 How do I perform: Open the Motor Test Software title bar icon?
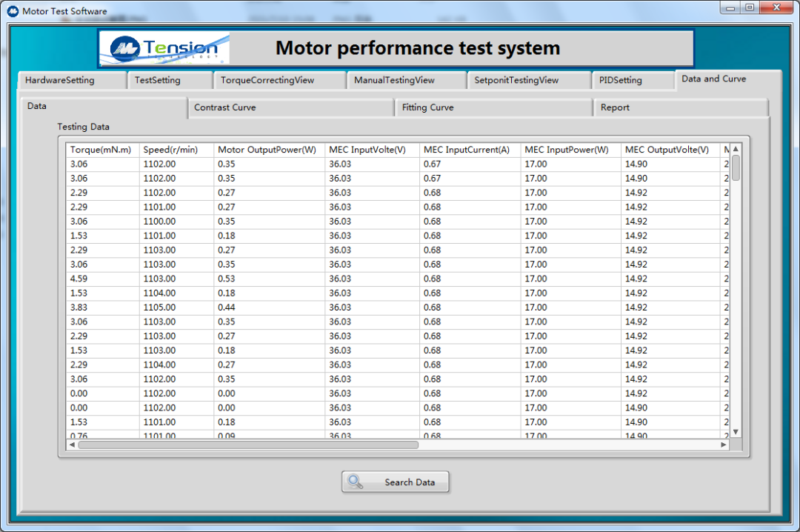(13, 10)
